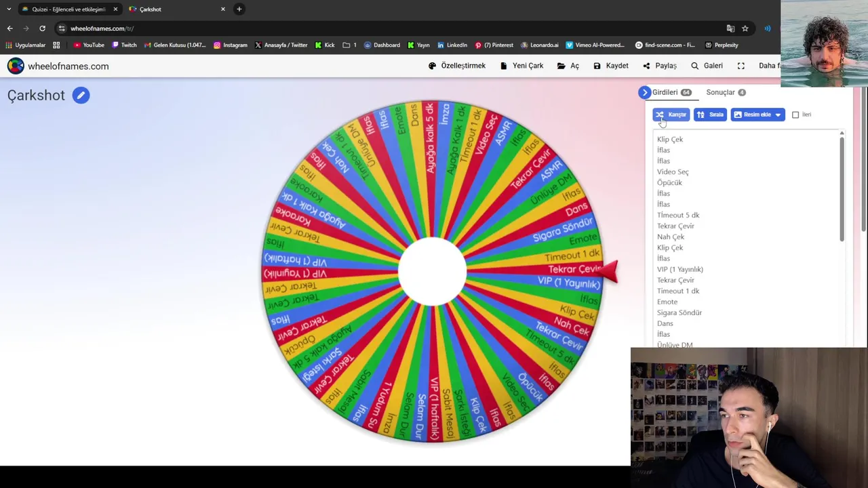The height and width of the screenshot is (488, 868).
Task: Open Perplexity bookmark
Action: [722, 45]
